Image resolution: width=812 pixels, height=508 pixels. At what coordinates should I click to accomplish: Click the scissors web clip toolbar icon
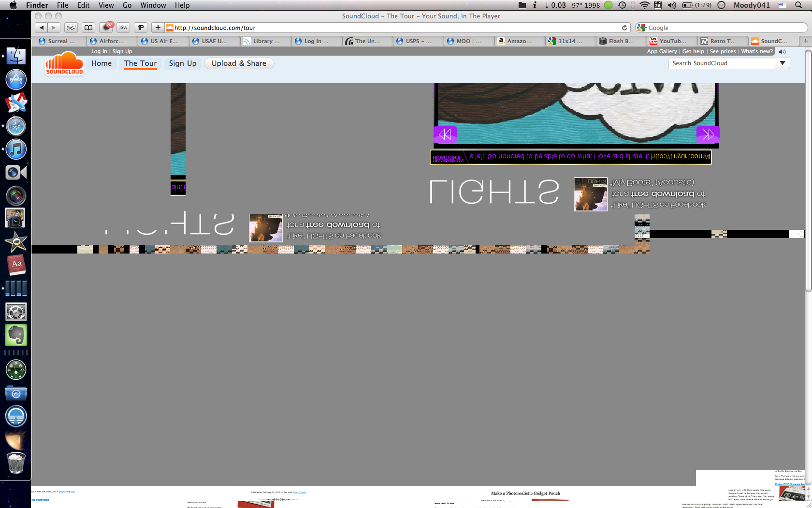[71, 28]
